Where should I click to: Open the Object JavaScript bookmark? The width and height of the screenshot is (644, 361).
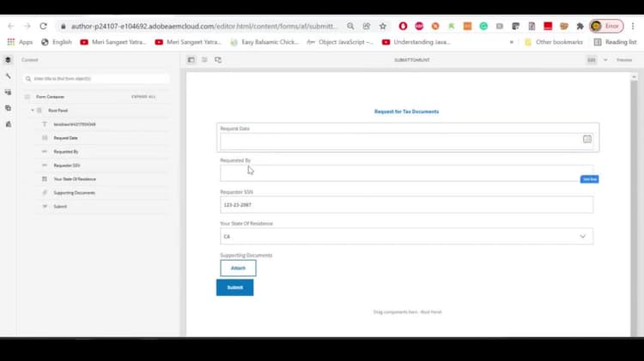pyautogui.click(x=341, y=42)
